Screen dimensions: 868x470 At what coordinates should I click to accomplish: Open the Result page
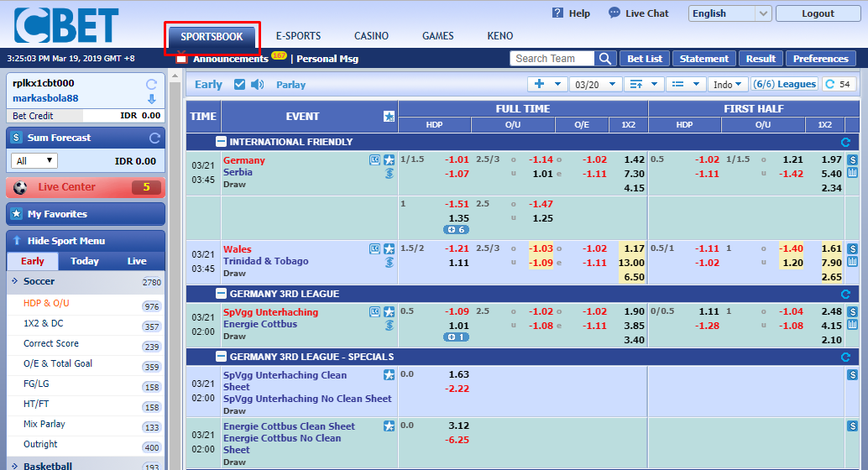(761, 59)
